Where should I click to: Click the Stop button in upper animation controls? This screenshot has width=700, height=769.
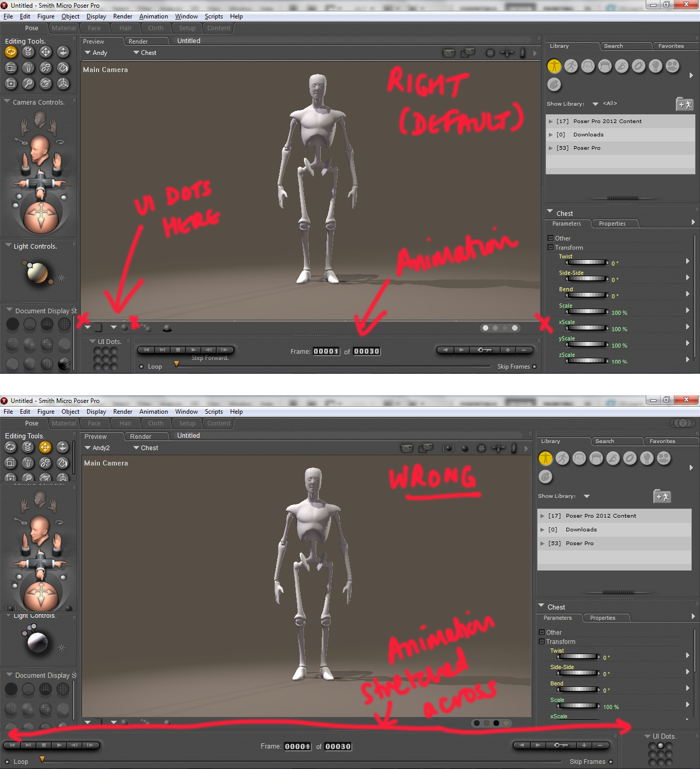click(x=178, y=350)
